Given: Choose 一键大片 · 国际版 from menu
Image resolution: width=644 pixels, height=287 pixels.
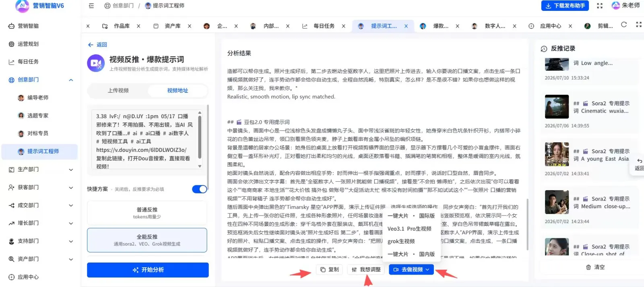Looking at the screenshot, I should [411, 216].
